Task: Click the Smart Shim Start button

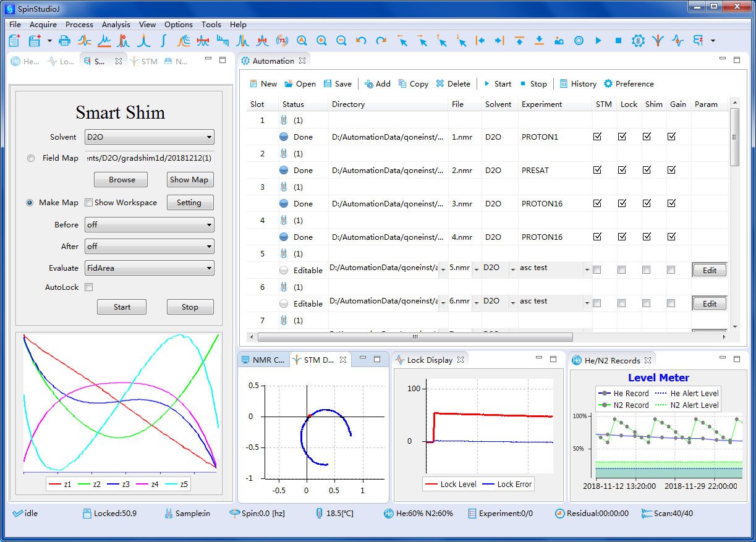Action: [x=122, y=307]
